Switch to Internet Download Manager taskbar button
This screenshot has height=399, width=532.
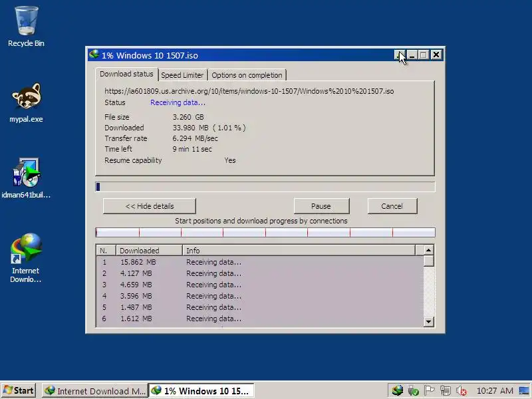tap(95, 391)
